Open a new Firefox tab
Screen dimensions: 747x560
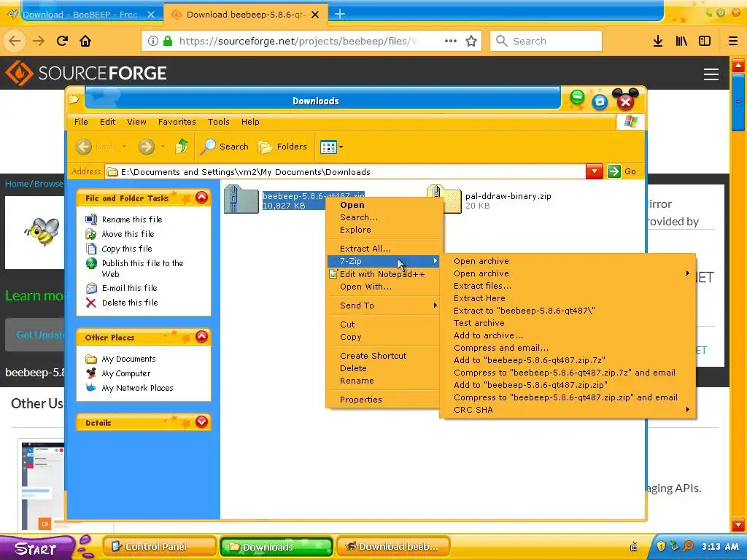[340, 15]
